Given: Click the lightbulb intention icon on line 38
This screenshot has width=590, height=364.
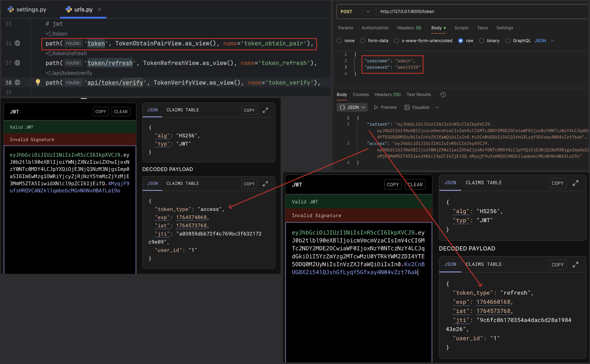Looking at the screenshot, I should [38, 82].
